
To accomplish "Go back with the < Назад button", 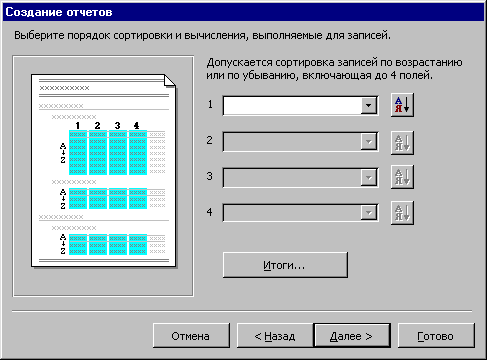I will (x=275, y=336).
